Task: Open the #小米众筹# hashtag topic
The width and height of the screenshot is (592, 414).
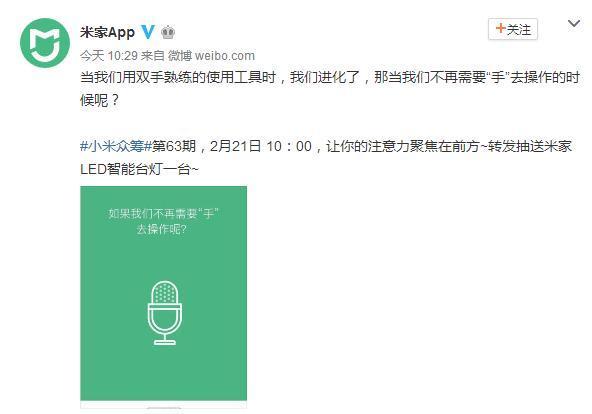Action: tap(116, 146)
